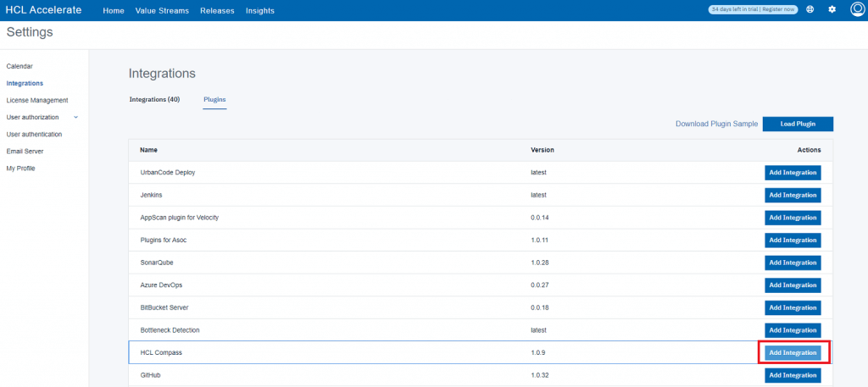
Task: Open User authentication settings
Action: [34, 135]
